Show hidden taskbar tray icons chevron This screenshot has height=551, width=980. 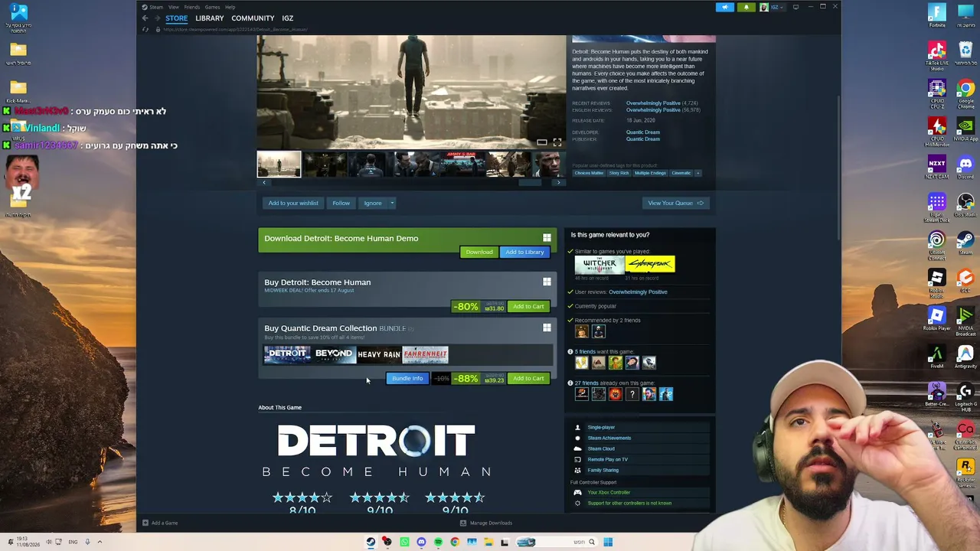pyautogui.click(x=100, y=542)
